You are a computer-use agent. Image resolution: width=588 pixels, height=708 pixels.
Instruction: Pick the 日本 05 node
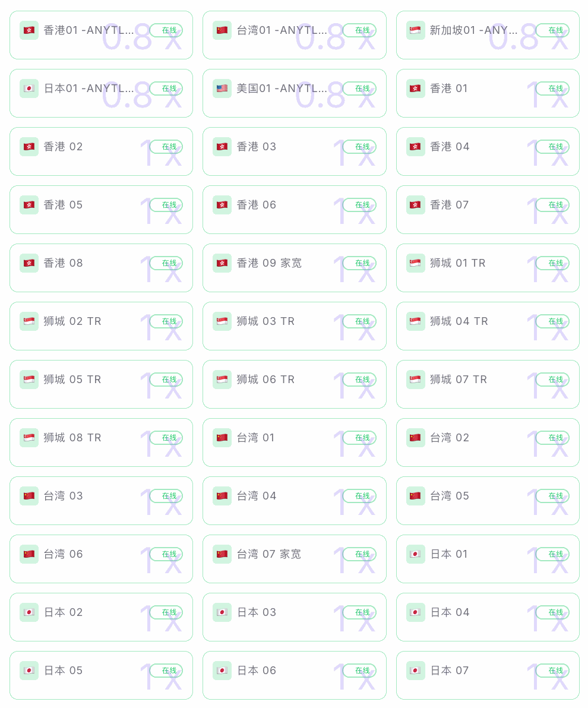tap(101, 675)
